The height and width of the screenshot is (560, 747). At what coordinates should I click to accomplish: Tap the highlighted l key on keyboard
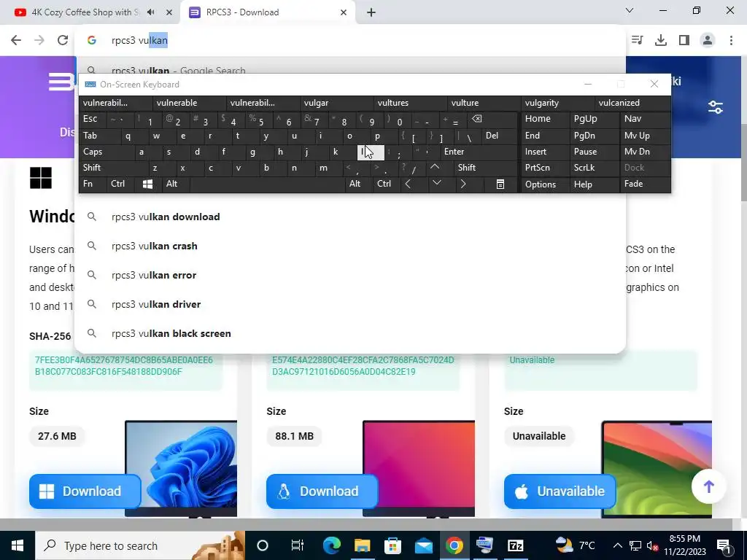371,152
